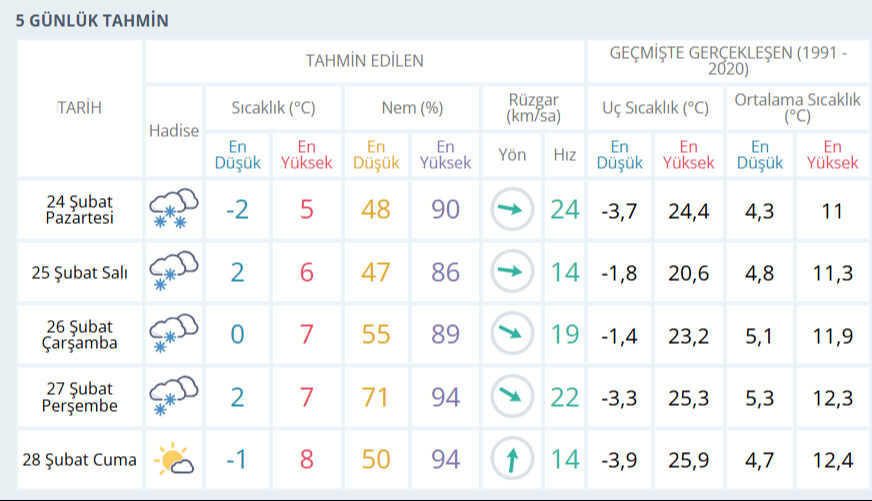Click the 'Ortalama Sıcaklık (°C)' header

click(x=797, y=108)
